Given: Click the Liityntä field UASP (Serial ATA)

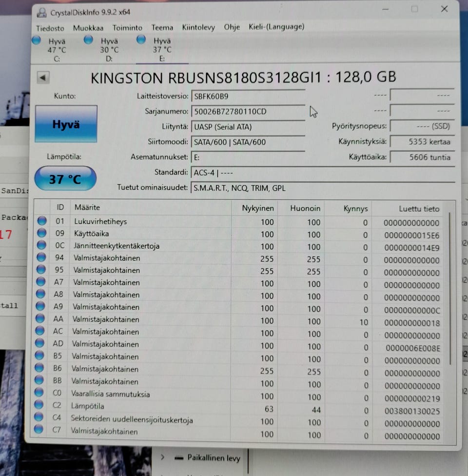Looking at the screenshot, I should tap(248, 127).
